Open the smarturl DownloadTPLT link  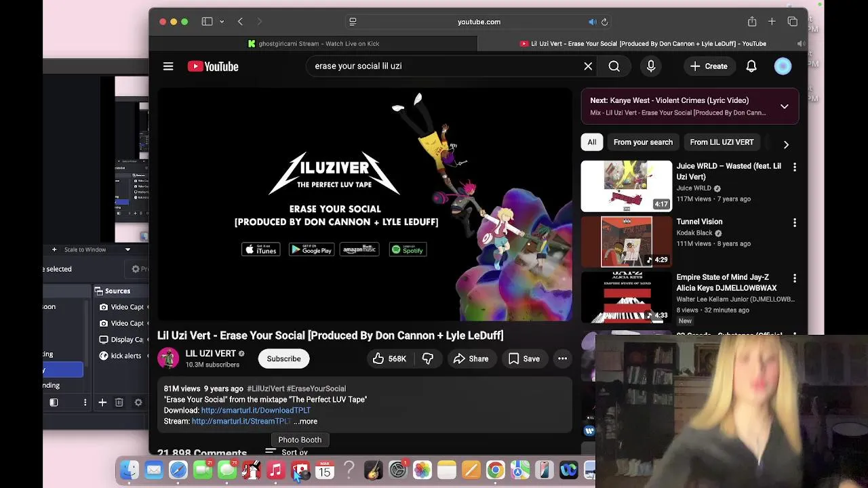tap(256, 410)
